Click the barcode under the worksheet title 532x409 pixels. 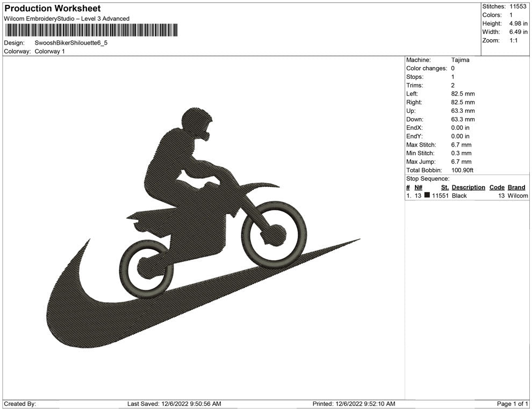click(x=91, y=30)
